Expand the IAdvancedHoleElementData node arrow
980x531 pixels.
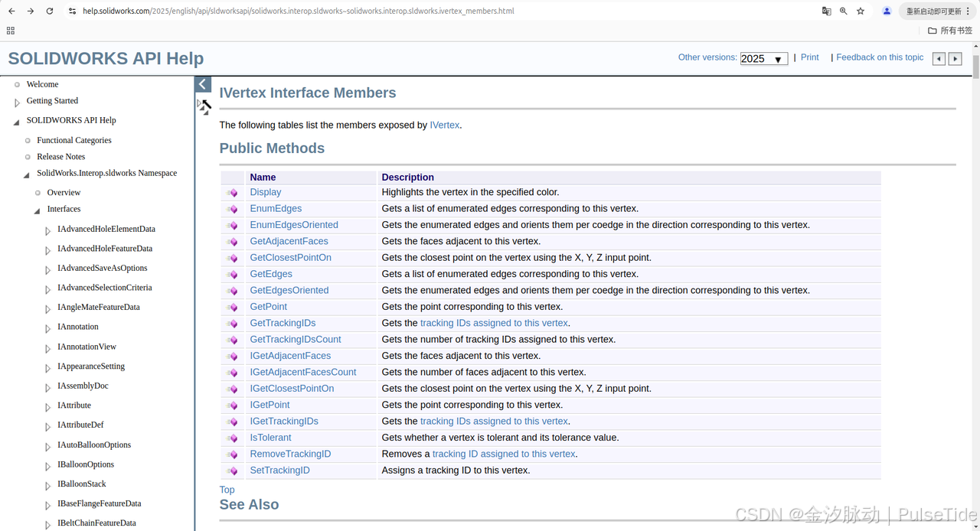47,230
